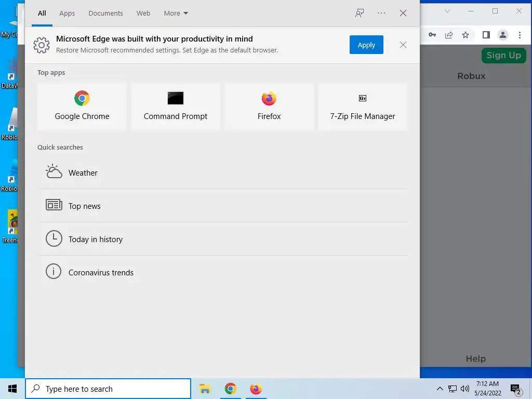532x399 pixels.
Task: Open Top news quick search
Action: [222, 206]
